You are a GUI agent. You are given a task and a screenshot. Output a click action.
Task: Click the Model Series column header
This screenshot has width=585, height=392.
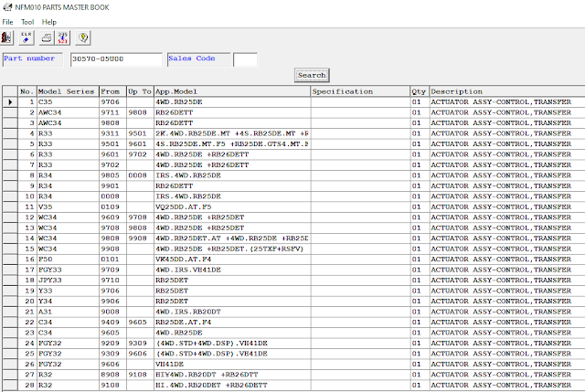pos(68,91)
